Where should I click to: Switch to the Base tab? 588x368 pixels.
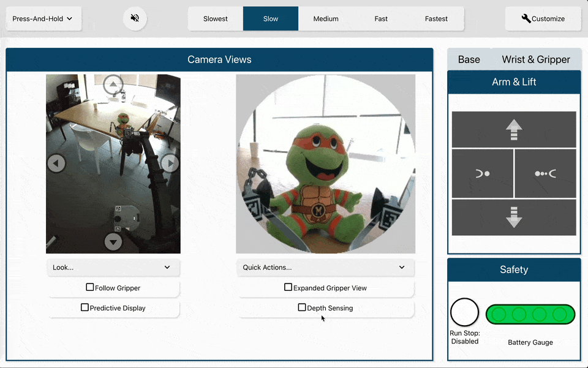coord(469,59)
